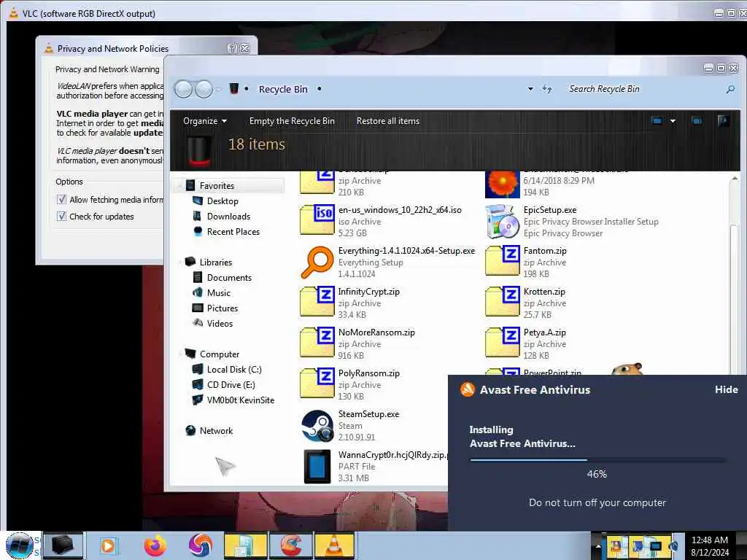Click the search magnifier icon in Recycle Bin
Image resolution: width=747 pixels, height=560 pixels.
tap(729, 89)
